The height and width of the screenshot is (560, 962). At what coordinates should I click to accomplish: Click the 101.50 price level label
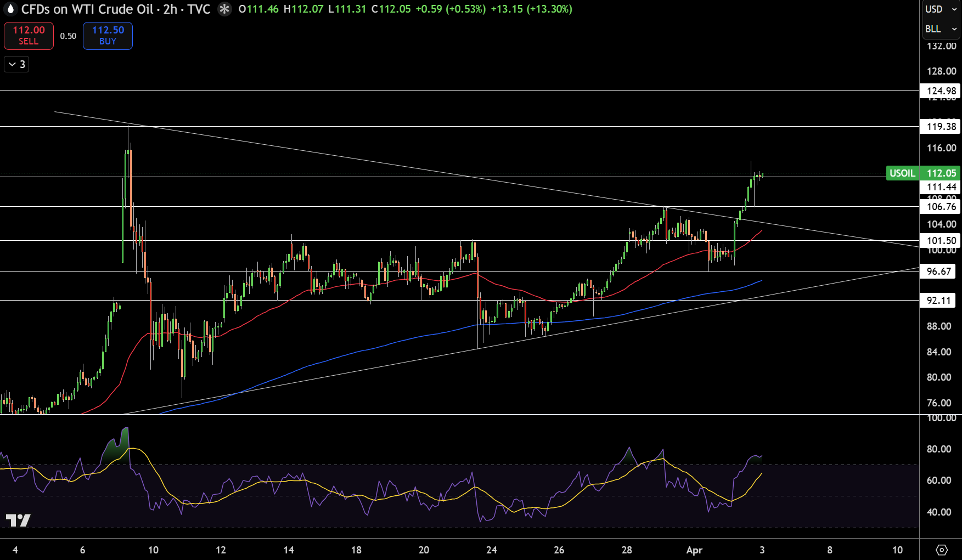[940, 241]
